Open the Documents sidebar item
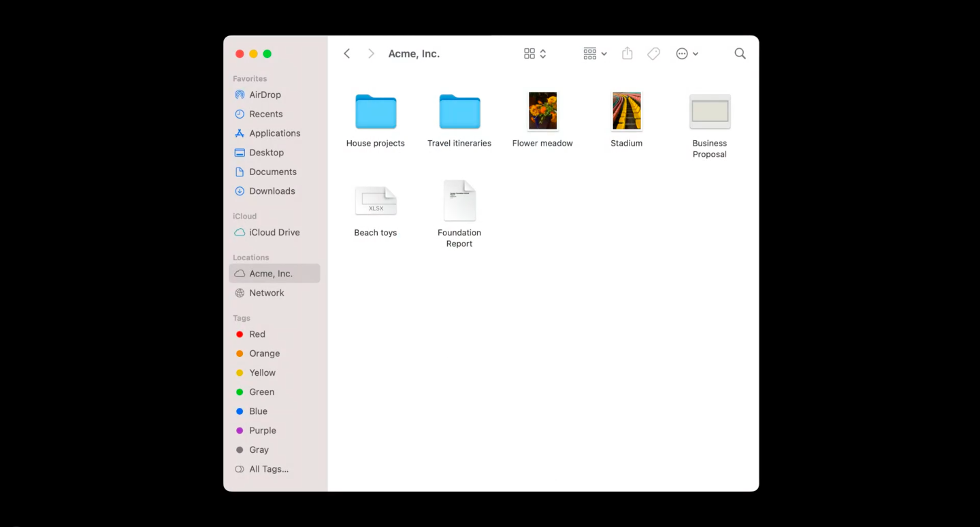Screen dimensions: 980x527 [x=272, y=172]
